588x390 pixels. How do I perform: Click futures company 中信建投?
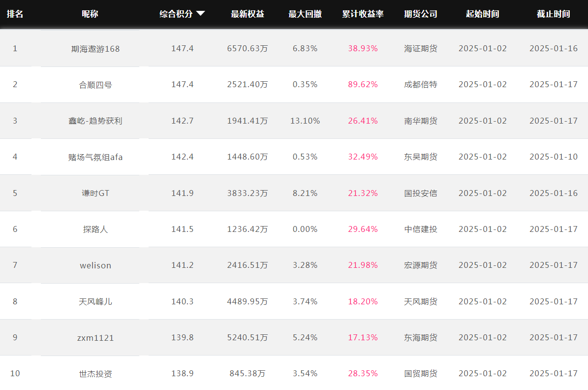coord(420,229)
